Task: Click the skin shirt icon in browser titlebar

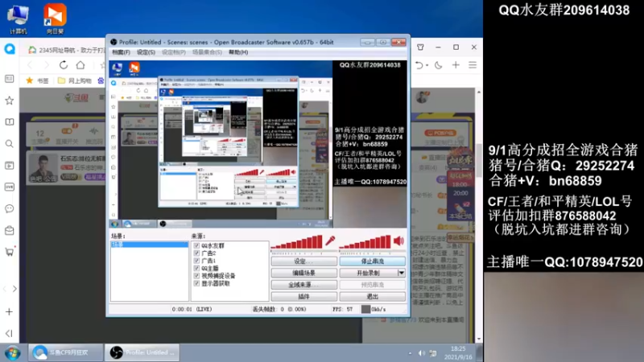Action: [420, 47]
